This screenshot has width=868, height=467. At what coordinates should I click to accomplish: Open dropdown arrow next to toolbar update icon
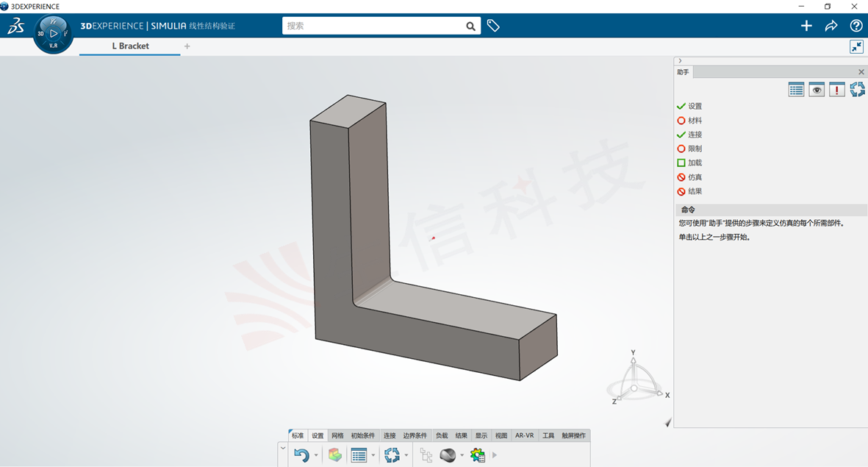click(x=406, y=455)
